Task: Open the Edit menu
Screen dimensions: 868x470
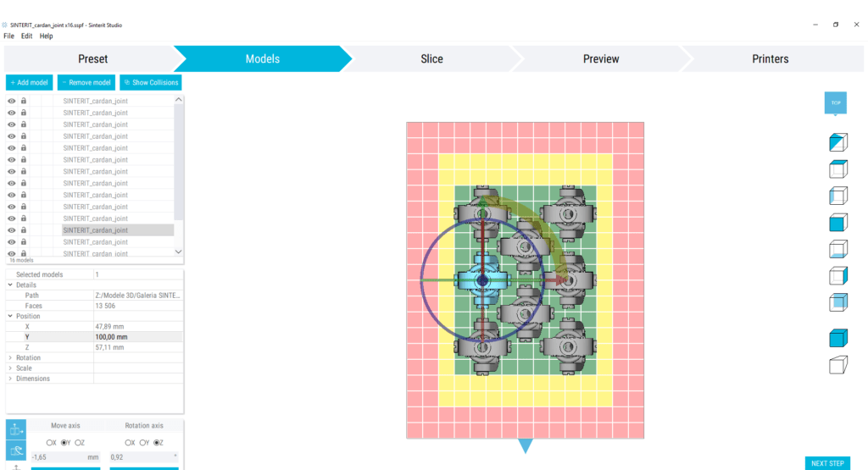Action: point(27,36)
